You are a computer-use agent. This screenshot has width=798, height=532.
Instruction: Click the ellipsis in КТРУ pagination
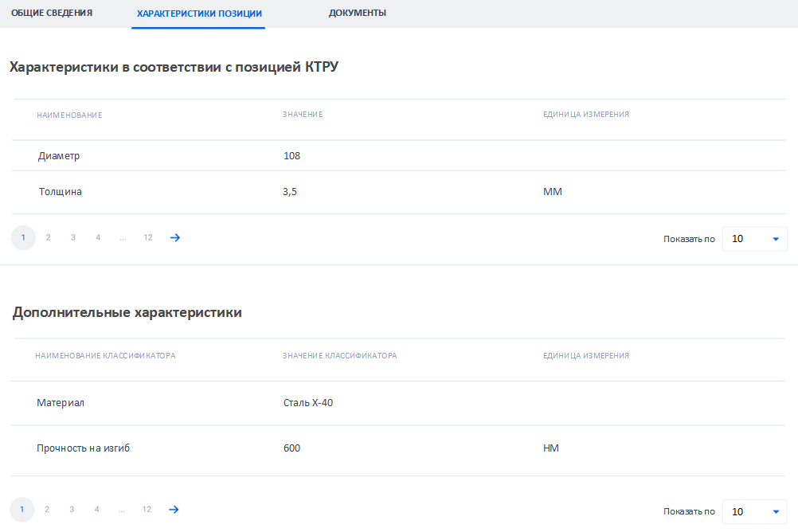(123, 238)
